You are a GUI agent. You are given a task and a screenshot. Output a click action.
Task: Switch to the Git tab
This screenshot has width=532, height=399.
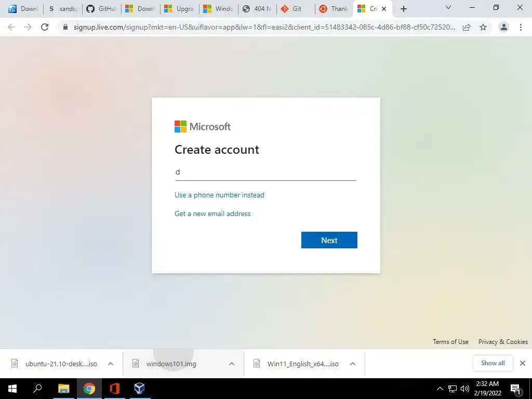click(296, 9)
